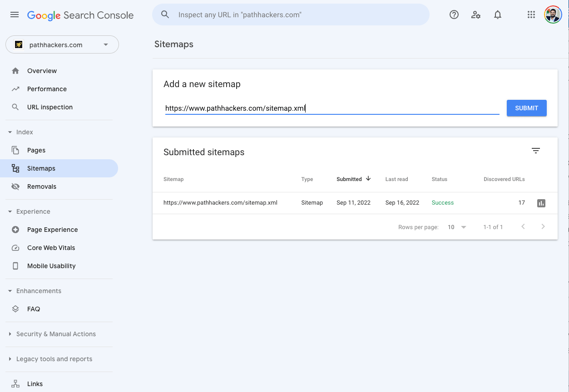The width and height of the screenshot is (569, 392).
Task: Click the Overview home icon
Action: [15, 71]
